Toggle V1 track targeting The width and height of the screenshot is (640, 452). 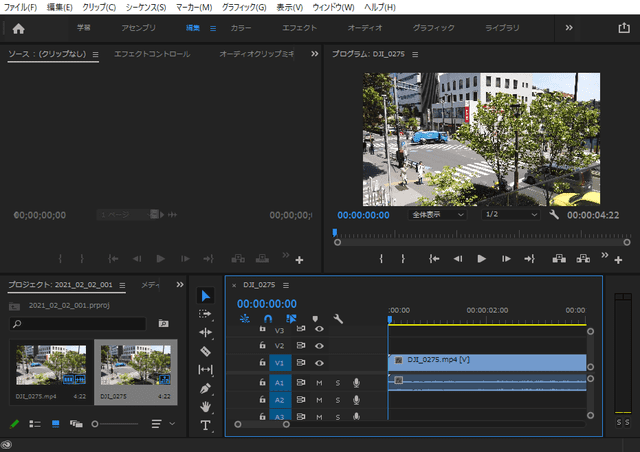[280, 363]
